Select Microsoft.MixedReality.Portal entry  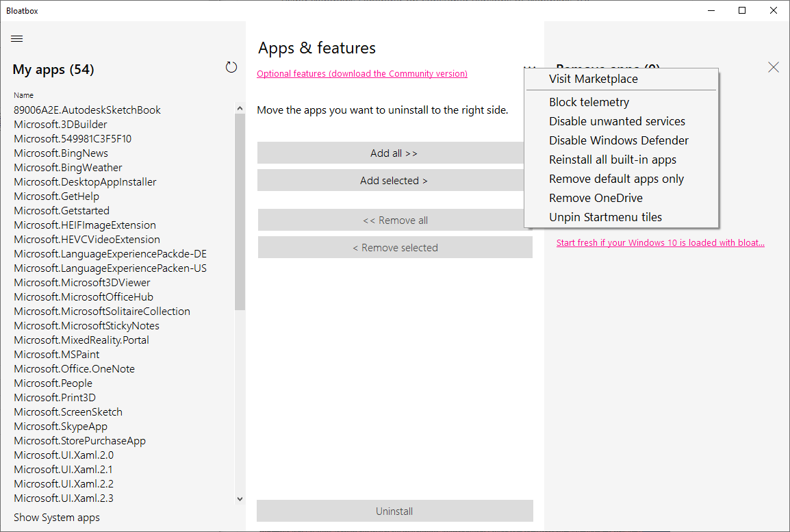tap(81, 340)
